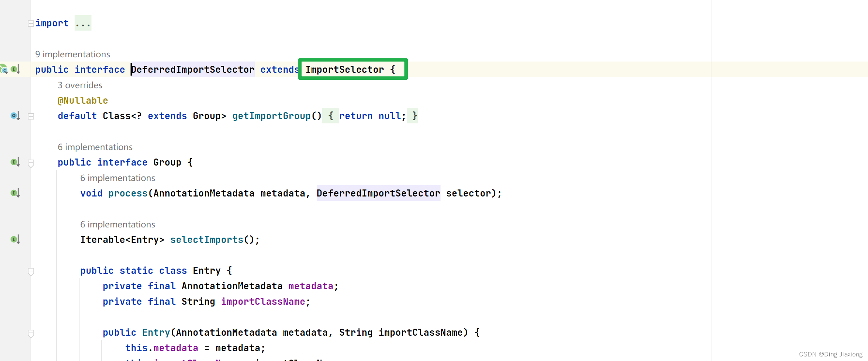Screen dimensions: 868x361
Task: Click the implementations gutter icon beside process method
Action: point(15,193)
